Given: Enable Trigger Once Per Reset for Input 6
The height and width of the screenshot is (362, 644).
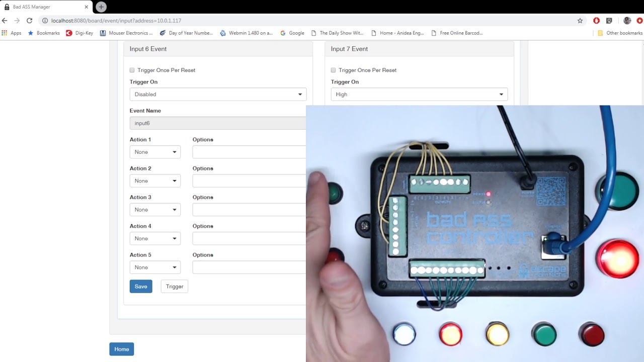Looking at the screenshot, I should pyautogui.click(x=132, y=70).
